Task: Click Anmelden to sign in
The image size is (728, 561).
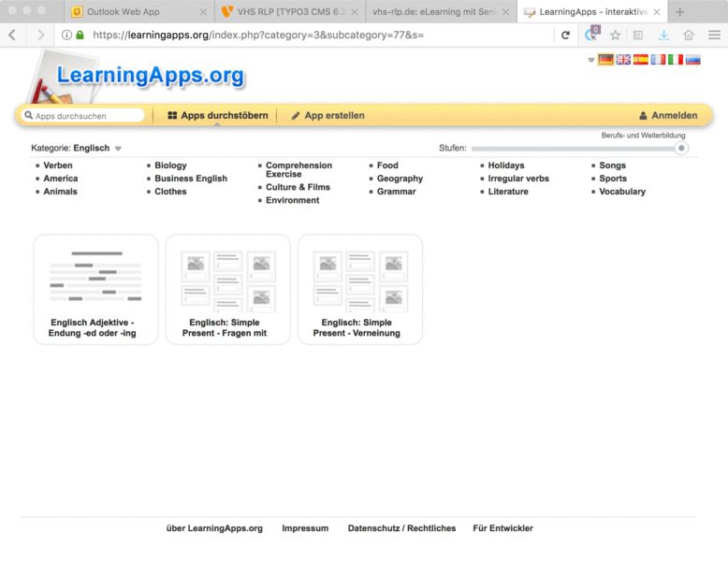Action: [x=668, y=116]
